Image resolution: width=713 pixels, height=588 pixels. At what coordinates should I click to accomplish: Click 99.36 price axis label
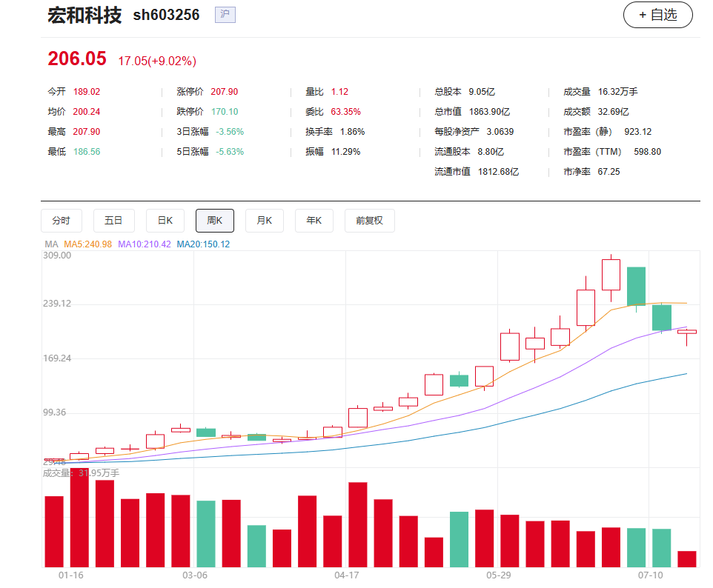click(x=55, y=412)
